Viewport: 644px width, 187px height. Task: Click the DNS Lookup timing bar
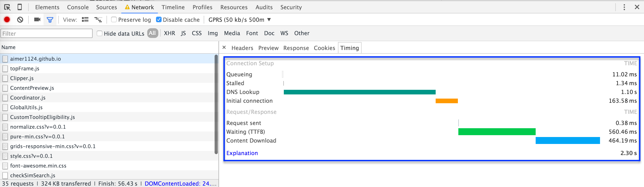coord(360,92)
